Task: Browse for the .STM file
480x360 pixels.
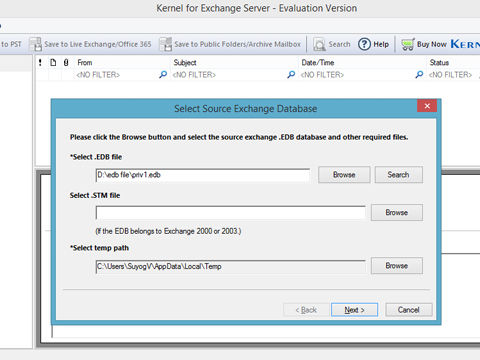Action: pyautogui.click(x=397, y=212)
